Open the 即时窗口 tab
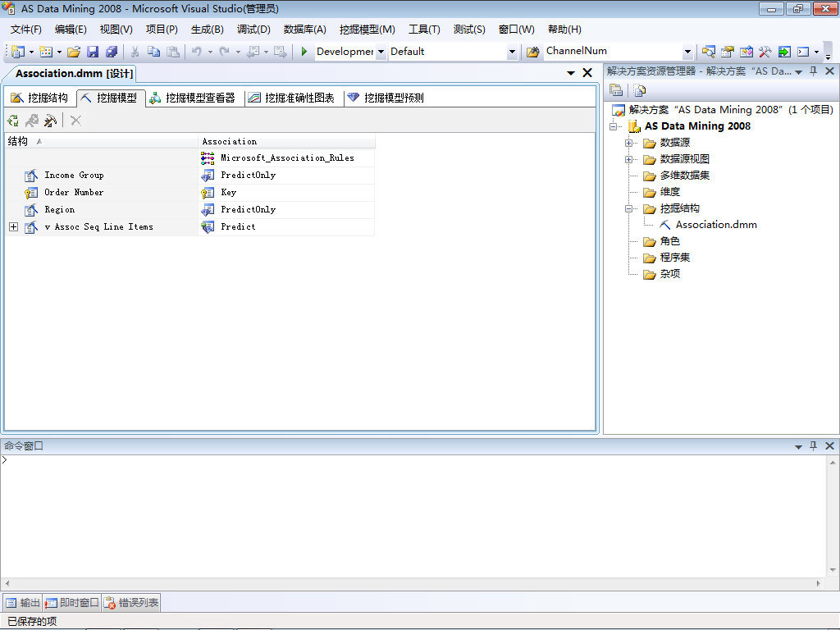Screen dimensions: 840x630 [x=72, y=603]
